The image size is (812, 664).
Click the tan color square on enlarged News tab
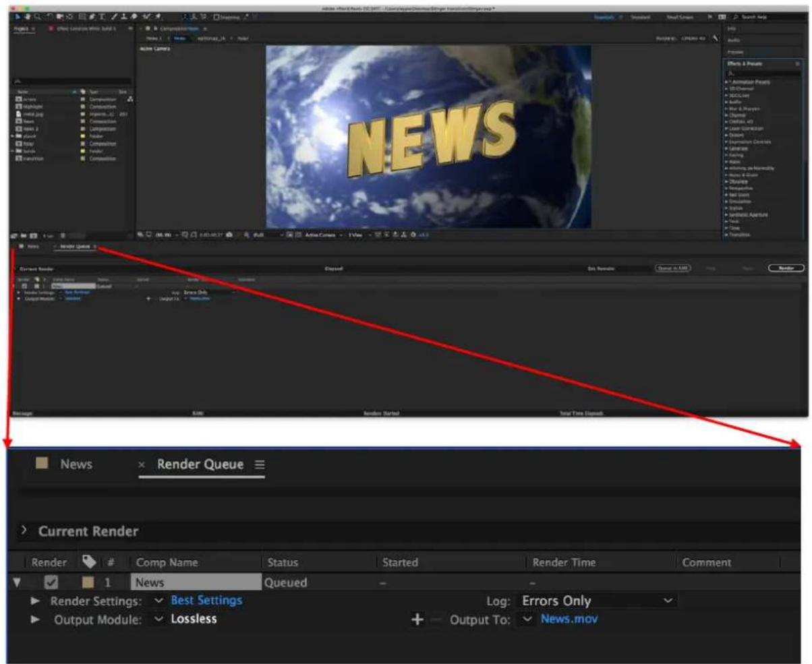(41, 464)
